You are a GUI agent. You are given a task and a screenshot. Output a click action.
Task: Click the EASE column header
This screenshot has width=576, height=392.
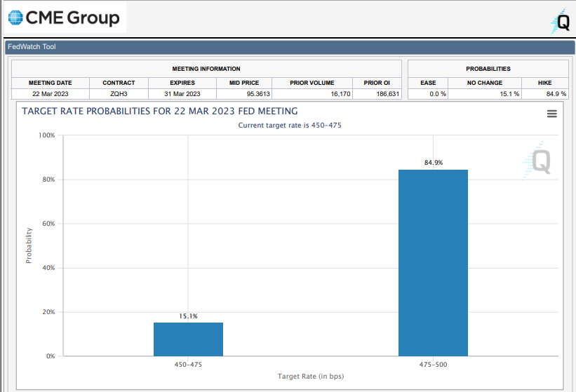pyautogui.click(x=428, y=83)
